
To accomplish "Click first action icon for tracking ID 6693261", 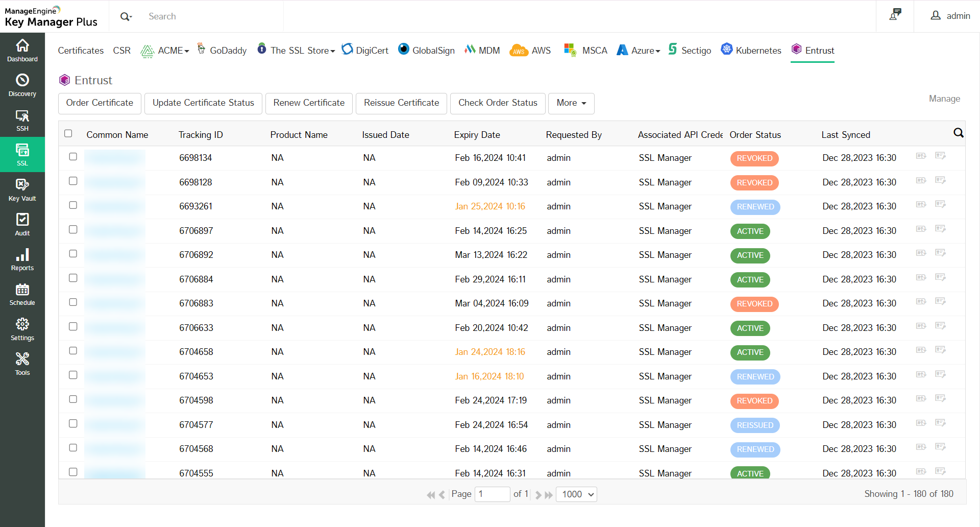I will click(921, 205).
